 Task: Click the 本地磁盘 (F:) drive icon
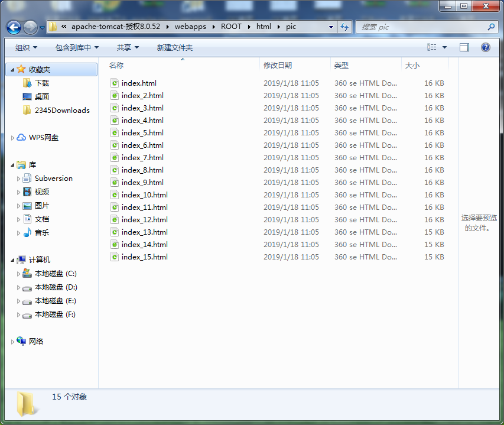(x=27, y=315)
